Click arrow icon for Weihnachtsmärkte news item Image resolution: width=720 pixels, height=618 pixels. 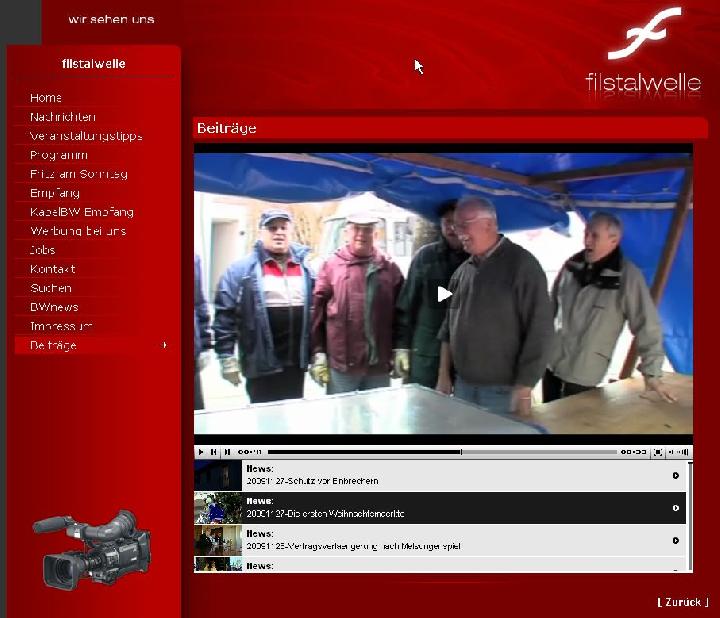[x=676, y=508]
